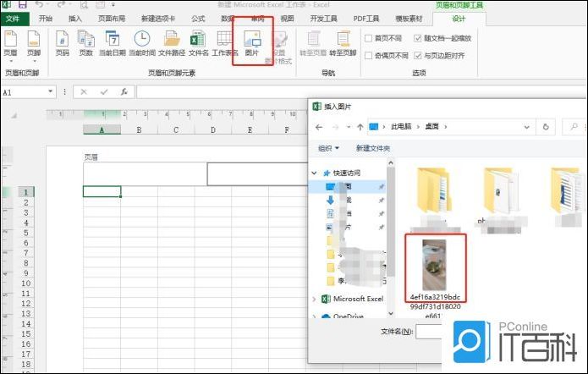Click the Save icon in quick access toolbar

23,4
